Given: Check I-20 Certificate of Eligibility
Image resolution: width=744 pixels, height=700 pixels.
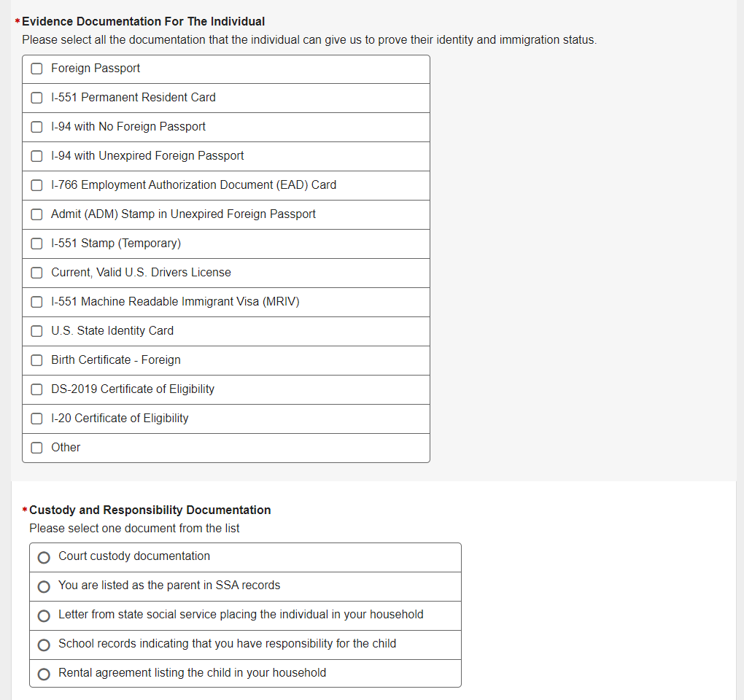Looking at the screenshot, I should point(36,419).
